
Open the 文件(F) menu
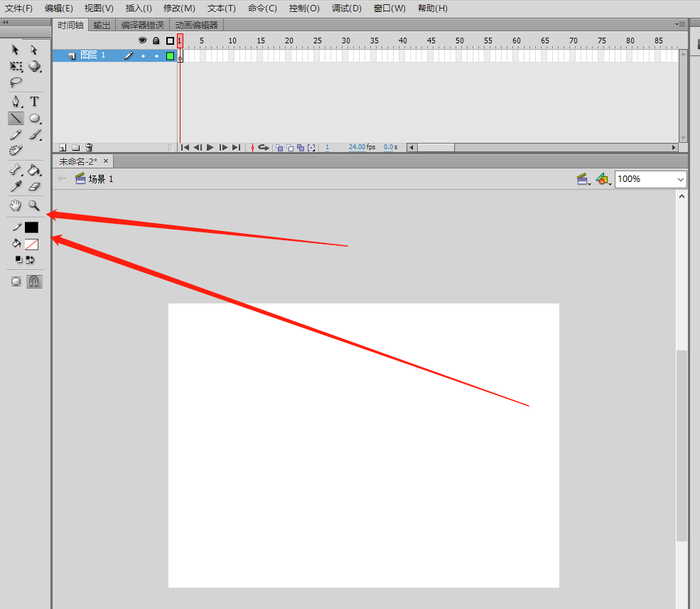coord(18,9)
